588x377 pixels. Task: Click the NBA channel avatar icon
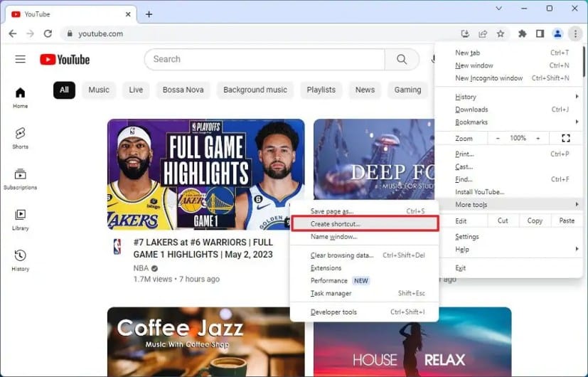point(117,247)
